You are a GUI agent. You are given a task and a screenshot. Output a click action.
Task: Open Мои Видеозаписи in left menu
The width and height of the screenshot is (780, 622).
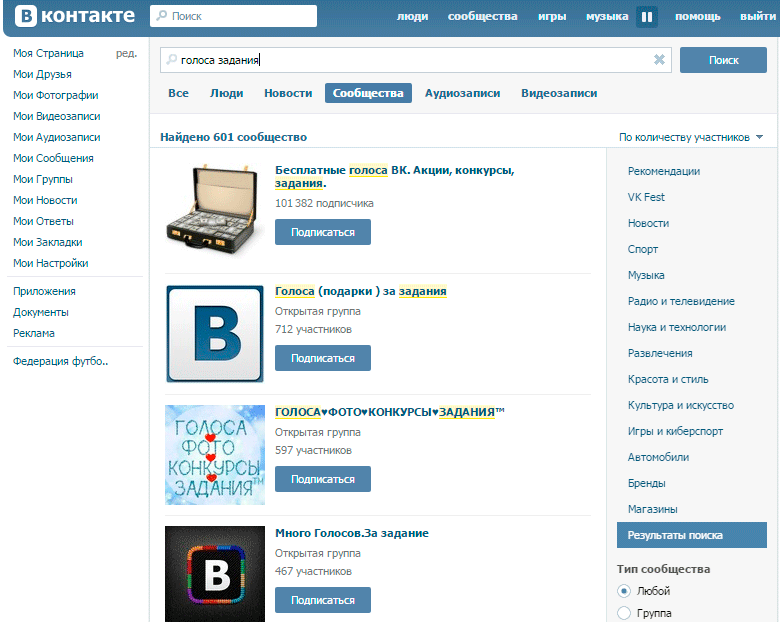point(57,116)
